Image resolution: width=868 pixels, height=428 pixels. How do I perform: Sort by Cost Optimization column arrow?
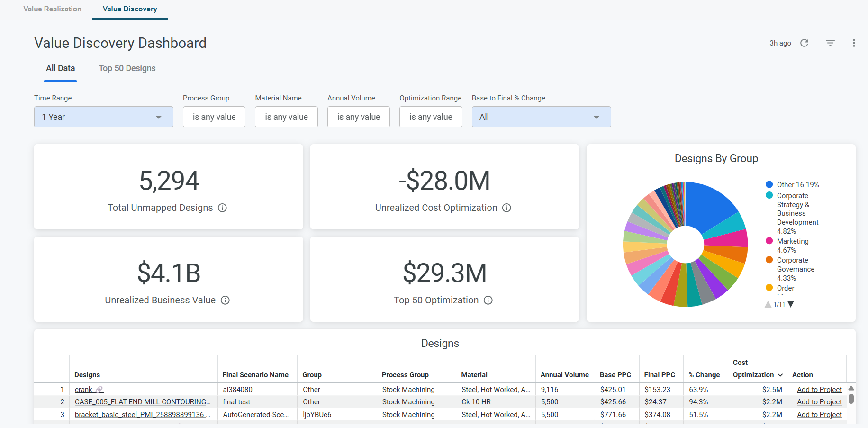tap(780, 375)
